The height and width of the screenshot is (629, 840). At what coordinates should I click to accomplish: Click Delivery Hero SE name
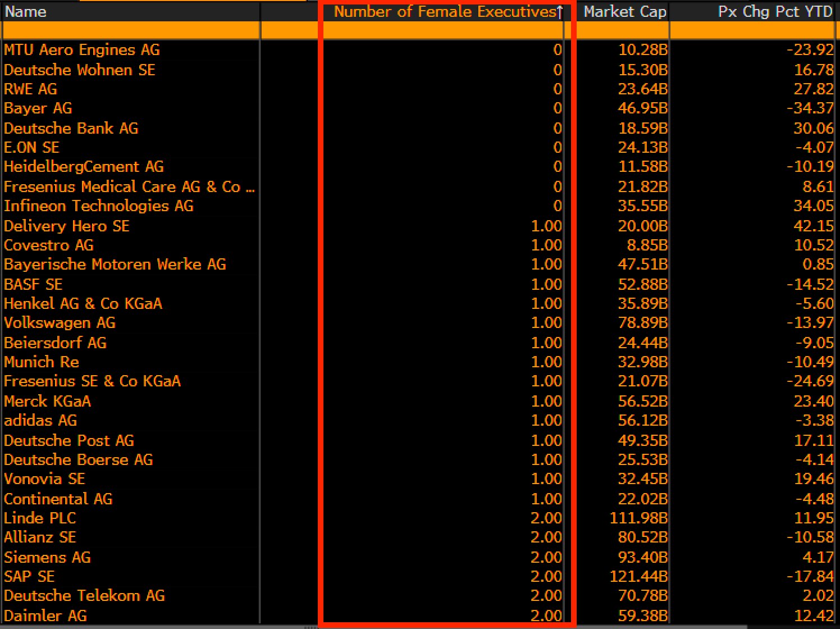[x=67, y=226]
